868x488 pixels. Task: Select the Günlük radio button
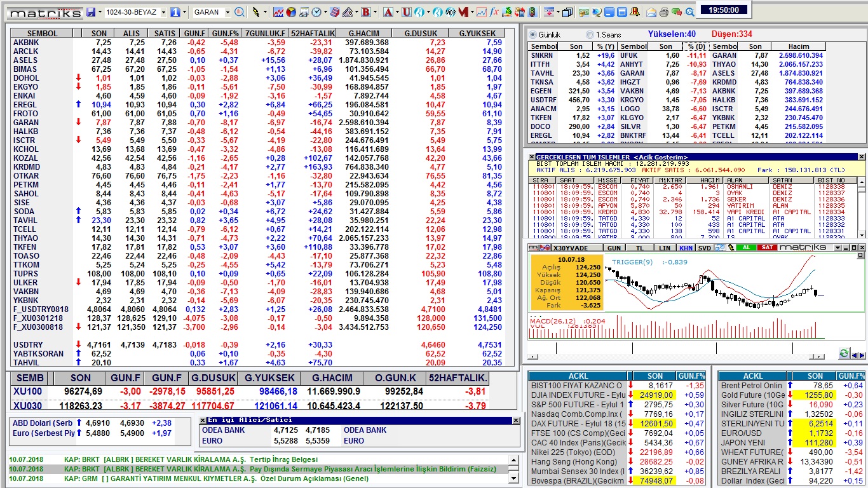[533, 34]
